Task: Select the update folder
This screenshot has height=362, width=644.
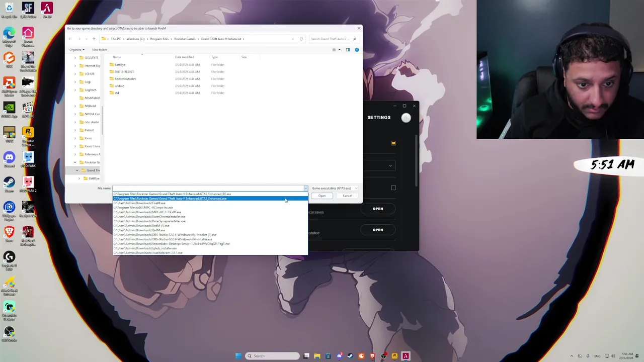Action: pyautogui.click(x=119, y=86)
